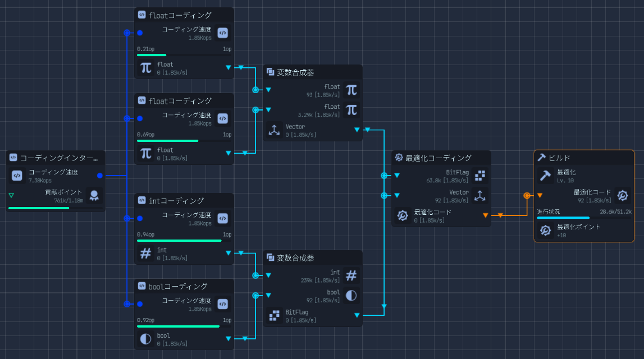Click the blue input port on the intコーディング node
This screenshot has height=359, width=644.
(140, 218)
